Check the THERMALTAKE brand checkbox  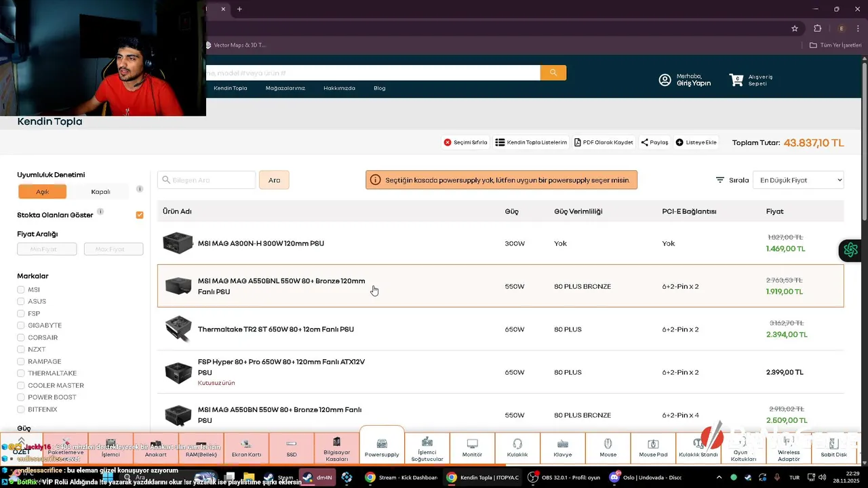click(21, 373)
